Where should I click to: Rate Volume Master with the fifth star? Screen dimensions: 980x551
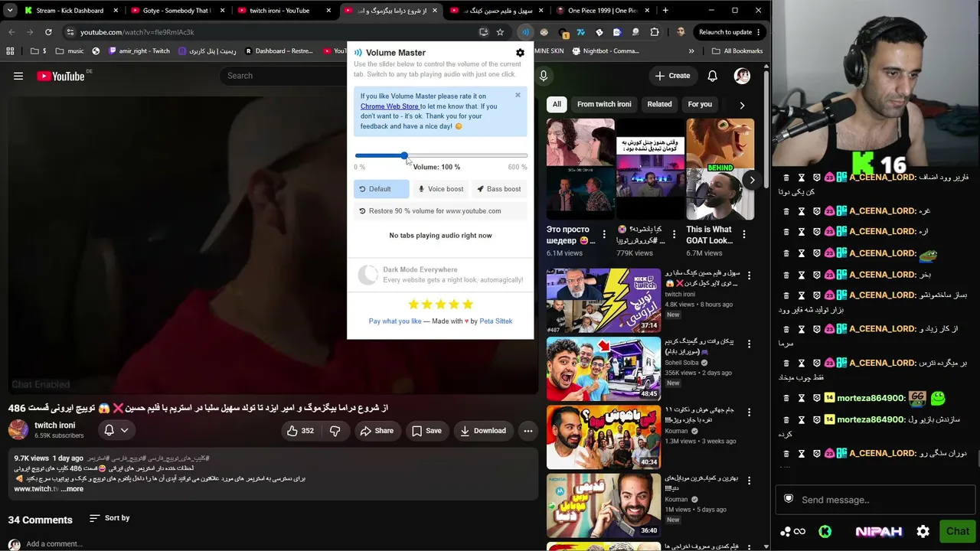click(469, 304)
